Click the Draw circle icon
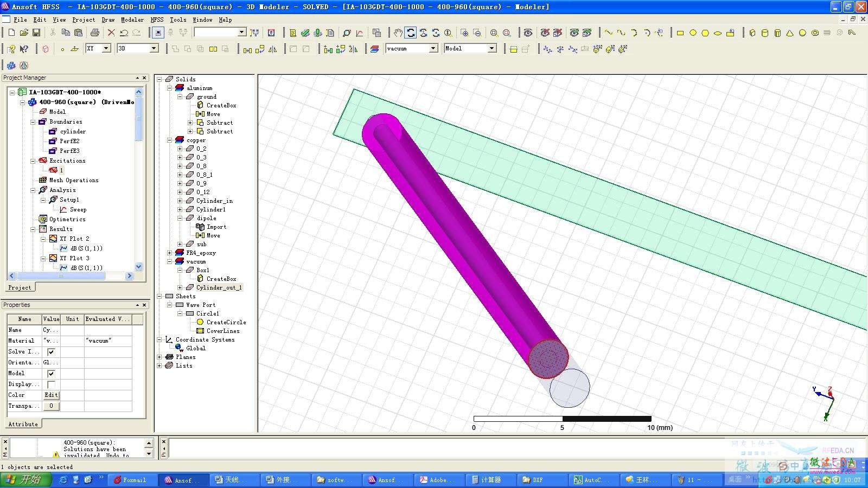 [693, 33]
